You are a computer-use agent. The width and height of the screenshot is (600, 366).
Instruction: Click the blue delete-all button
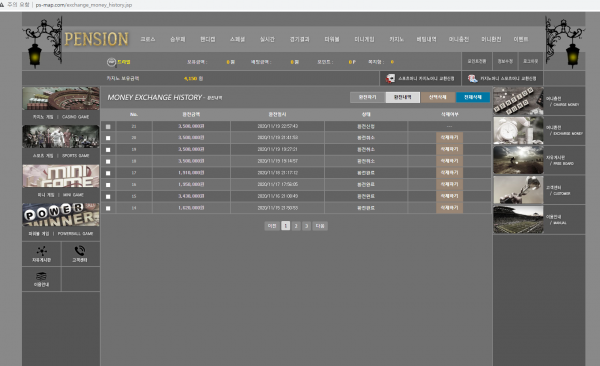click(x=473, y=97)
